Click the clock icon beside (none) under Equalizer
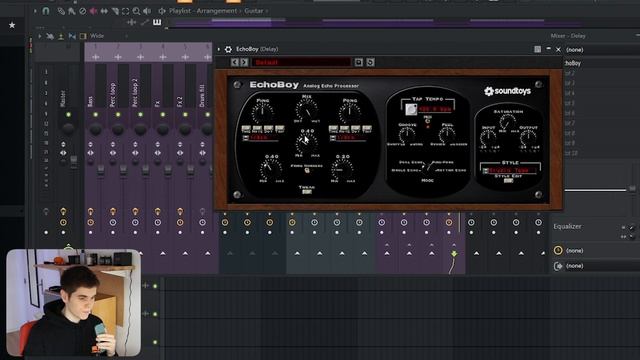The height and width of the screenshot is (360, 640). coord(558,250)
